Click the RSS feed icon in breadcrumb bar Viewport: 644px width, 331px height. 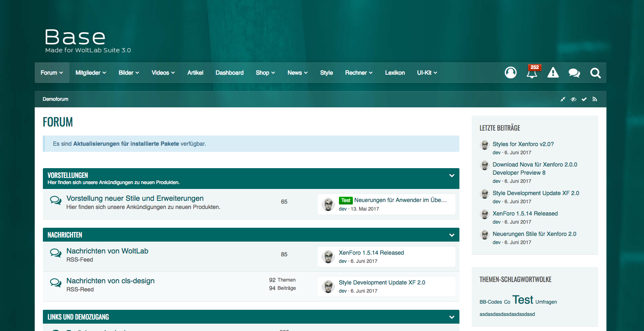[x=595, y=99]
